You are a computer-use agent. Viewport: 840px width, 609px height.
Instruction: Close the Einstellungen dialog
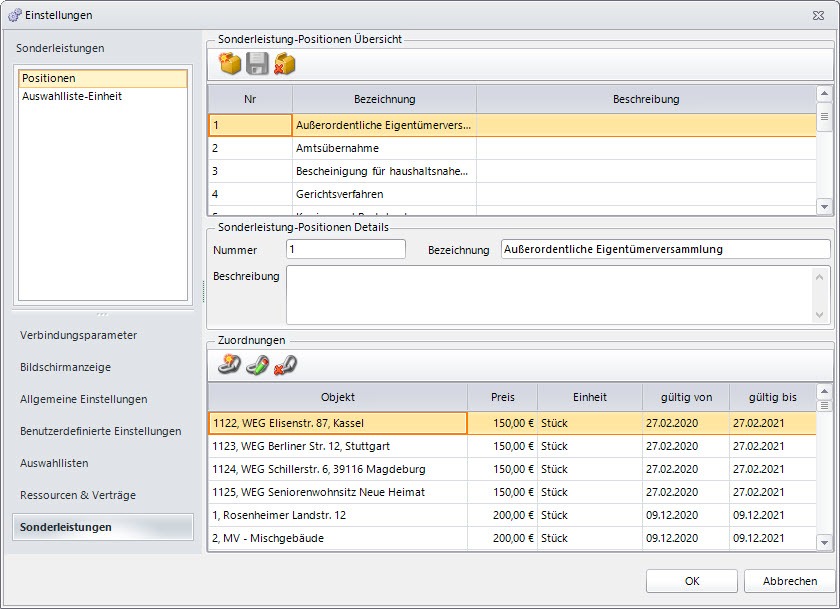click(819, 16)
